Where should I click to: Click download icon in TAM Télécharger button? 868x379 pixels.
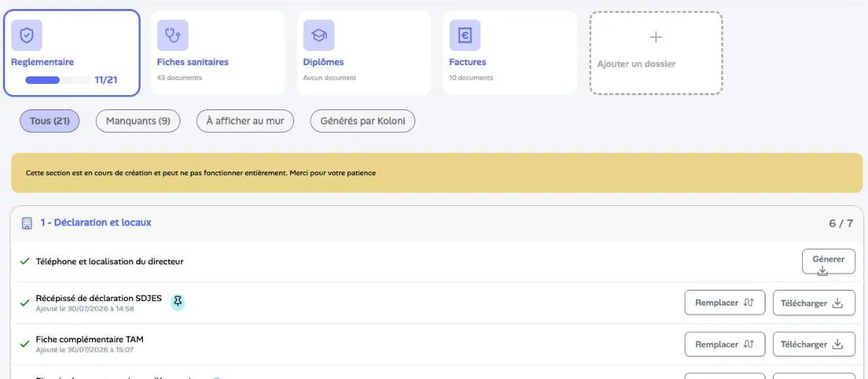[x=837, y=344]
